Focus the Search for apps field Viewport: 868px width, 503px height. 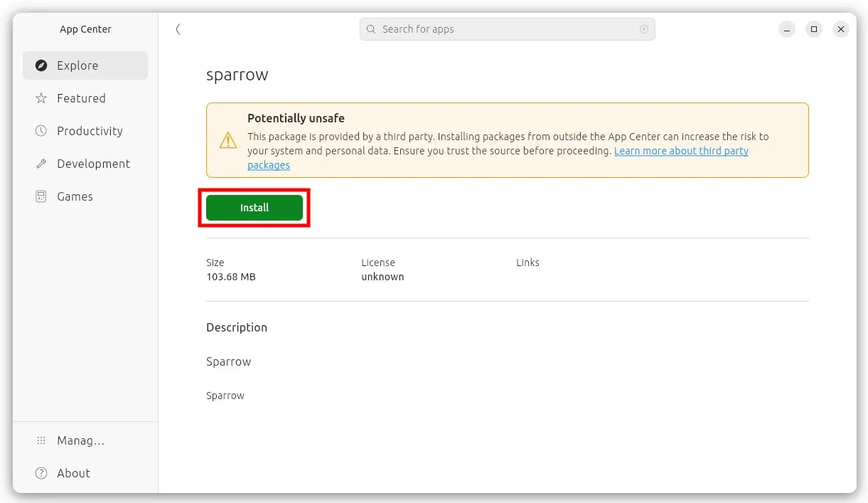click(507, 29)
